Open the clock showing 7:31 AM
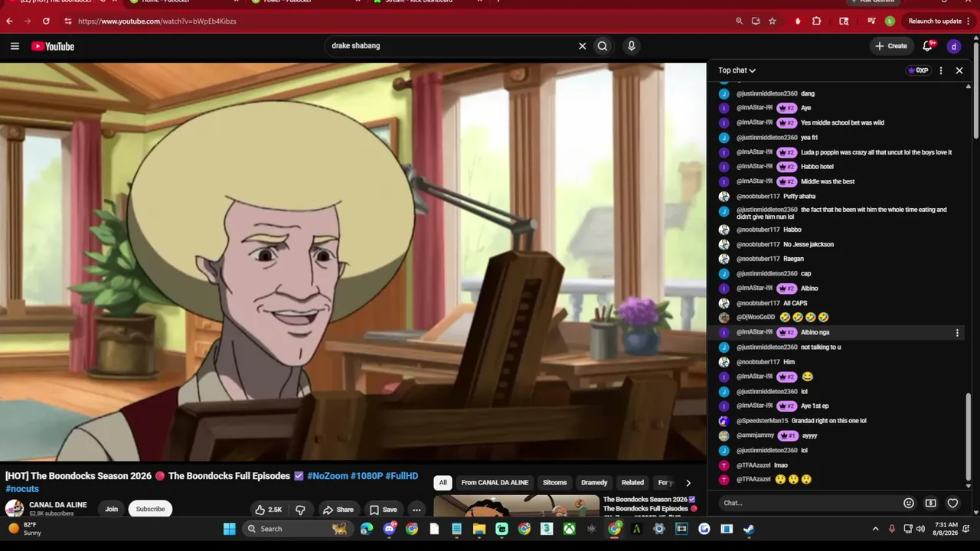The width and height of the screenshot is (980, 551). 947,529
